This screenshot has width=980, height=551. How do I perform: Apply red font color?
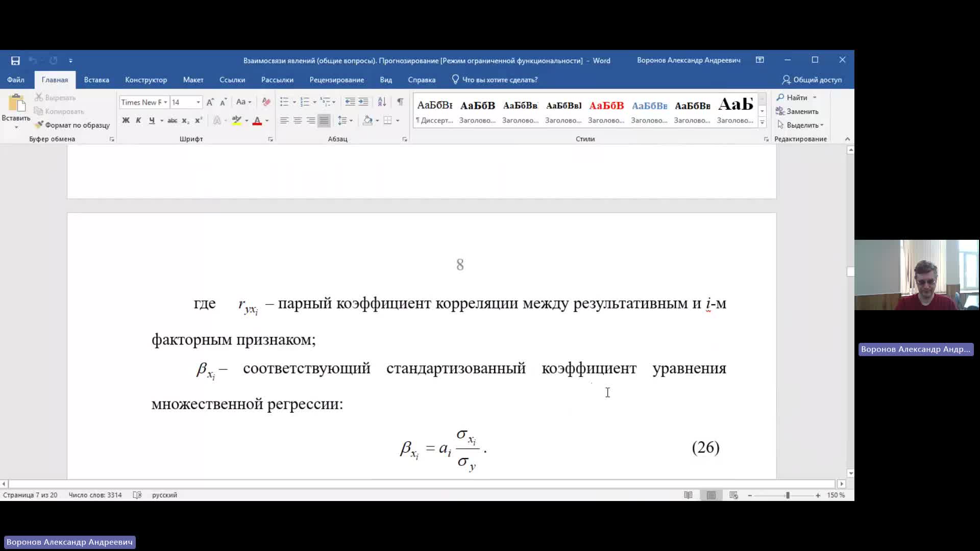(257, 120)
